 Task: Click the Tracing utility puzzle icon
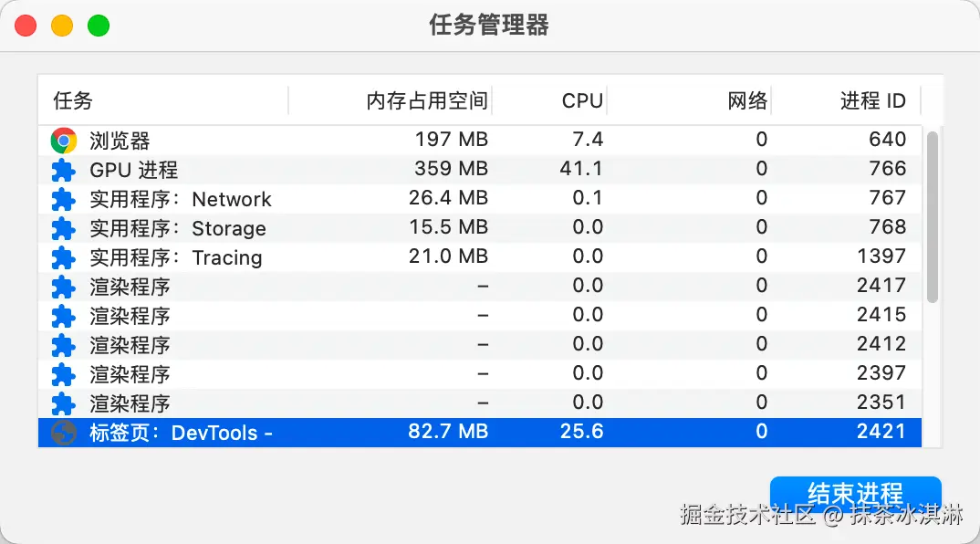[x=63, y=257]
